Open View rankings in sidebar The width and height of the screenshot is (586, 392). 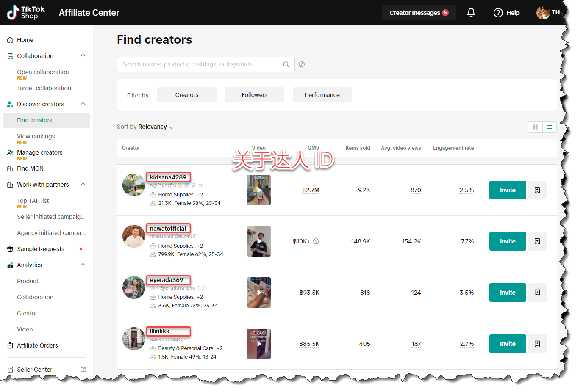click(x=36, y=136)
